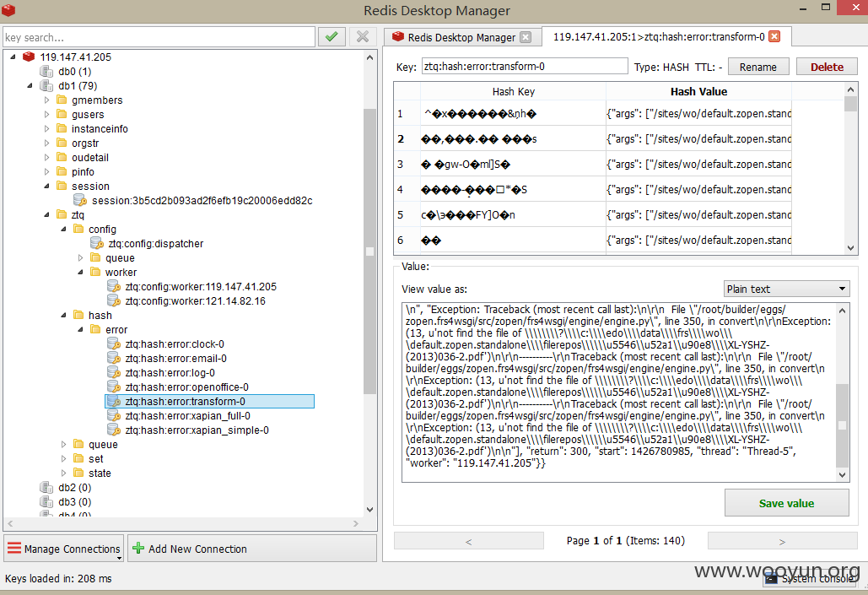Click the db0 (1) database icon
Viewport: 868px width, 595px height.
(x=46, y=72)
